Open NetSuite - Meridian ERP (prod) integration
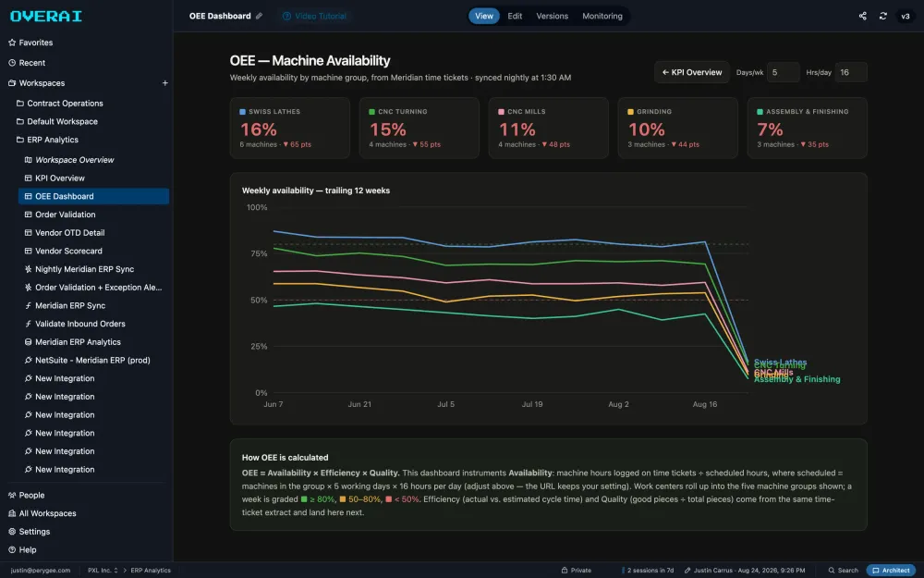 tap(93, 361)
